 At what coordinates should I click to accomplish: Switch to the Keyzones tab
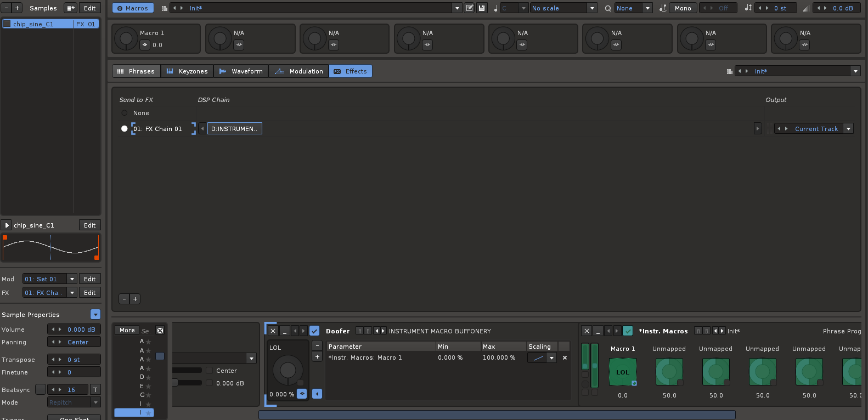(187, 71)
